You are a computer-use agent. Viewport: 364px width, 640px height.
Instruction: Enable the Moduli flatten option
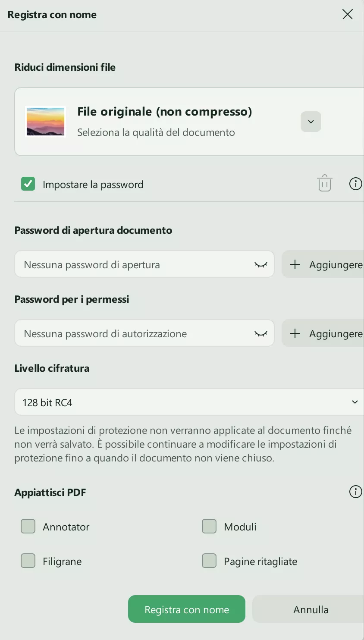point(209,526)
